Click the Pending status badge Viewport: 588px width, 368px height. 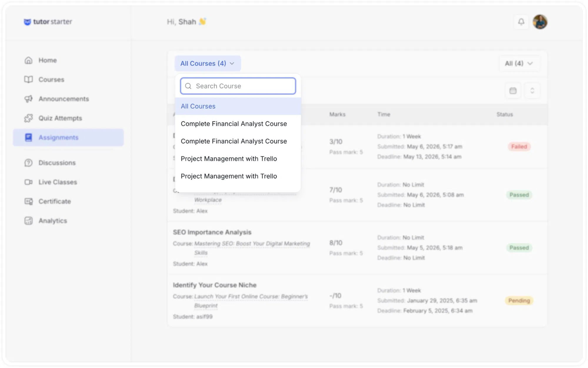(x=519, y=301)
